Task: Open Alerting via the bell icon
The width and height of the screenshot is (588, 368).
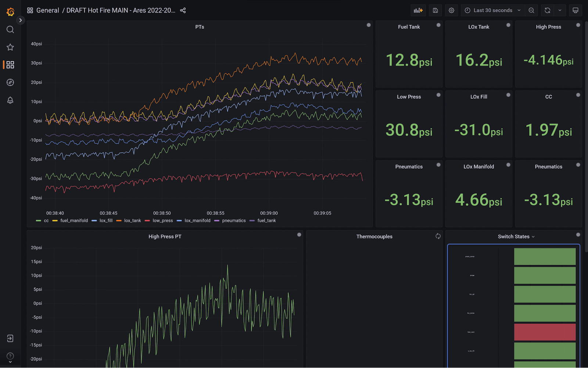Action: click(x=10, y=100)
